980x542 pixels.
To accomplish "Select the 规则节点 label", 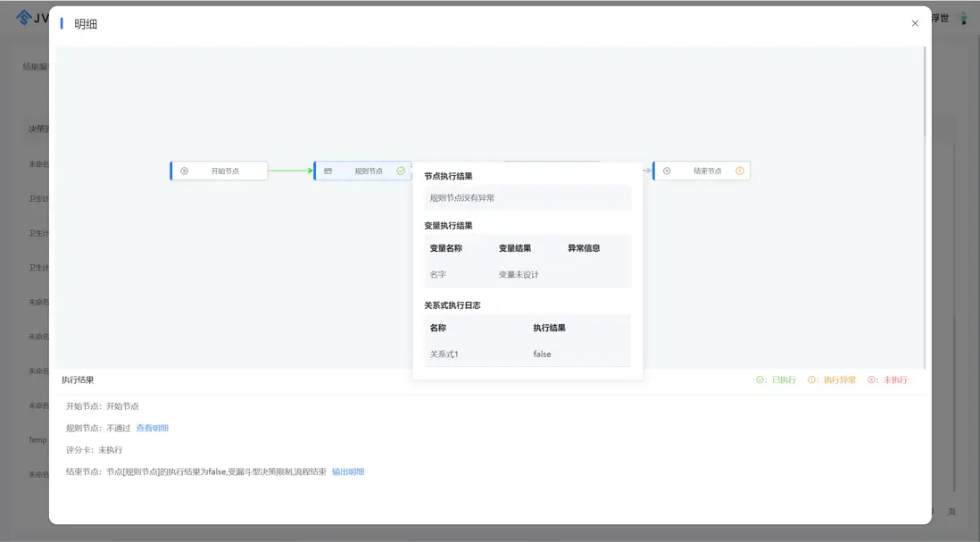I will pos(368,171).
